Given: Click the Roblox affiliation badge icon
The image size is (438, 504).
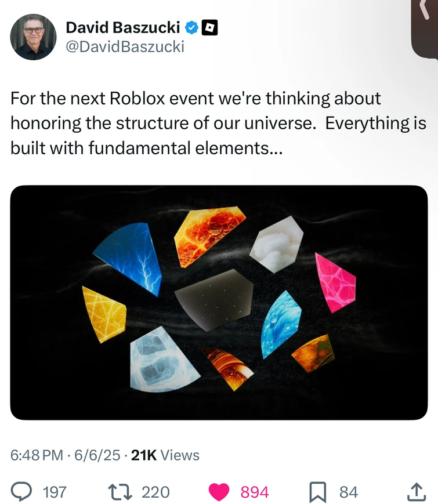Looking at the screenshot, I should [209, 27].
